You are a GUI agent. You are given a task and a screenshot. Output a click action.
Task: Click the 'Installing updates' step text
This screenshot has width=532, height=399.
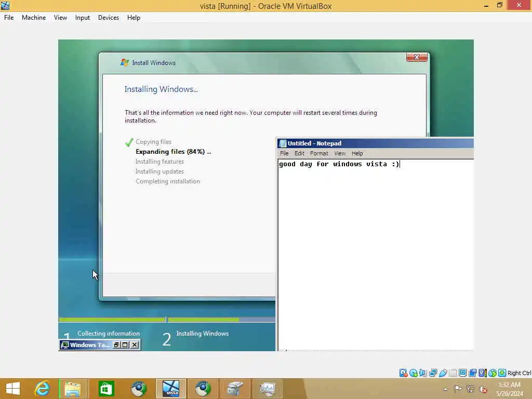159,171
